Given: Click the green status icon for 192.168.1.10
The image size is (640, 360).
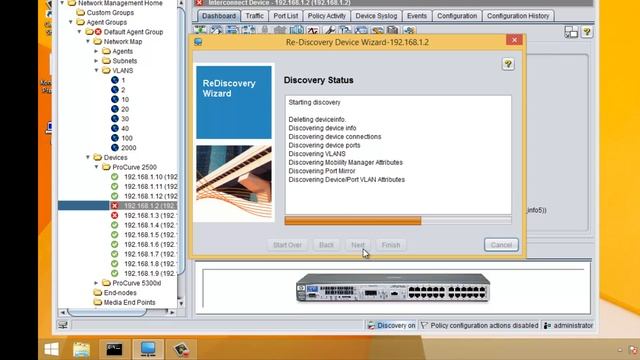Looking at the screenshot, I should (115, 177).
